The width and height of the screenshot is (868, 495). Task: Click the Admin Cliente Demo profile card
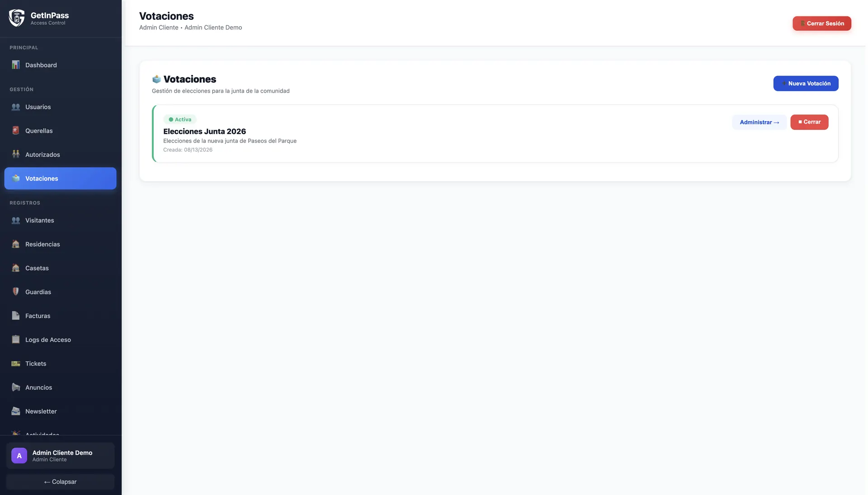(60, 456)
